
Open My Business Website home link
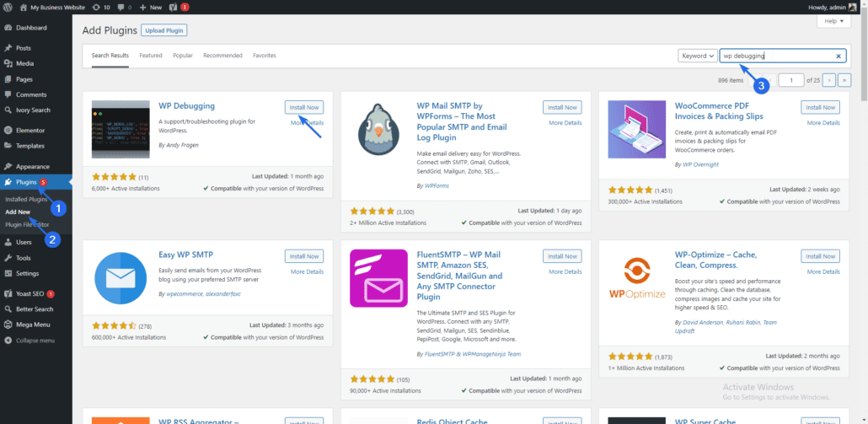coord(52,8)
